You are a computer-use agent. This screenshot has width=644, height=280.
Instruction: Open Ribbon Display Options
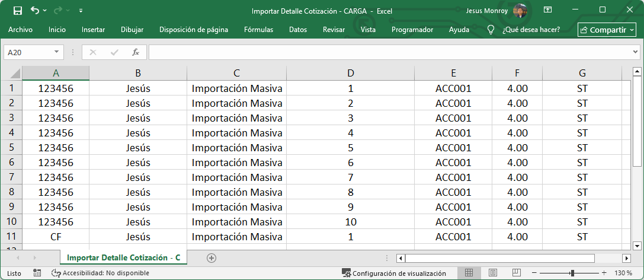pyautogui.click(x=547, y=10)
